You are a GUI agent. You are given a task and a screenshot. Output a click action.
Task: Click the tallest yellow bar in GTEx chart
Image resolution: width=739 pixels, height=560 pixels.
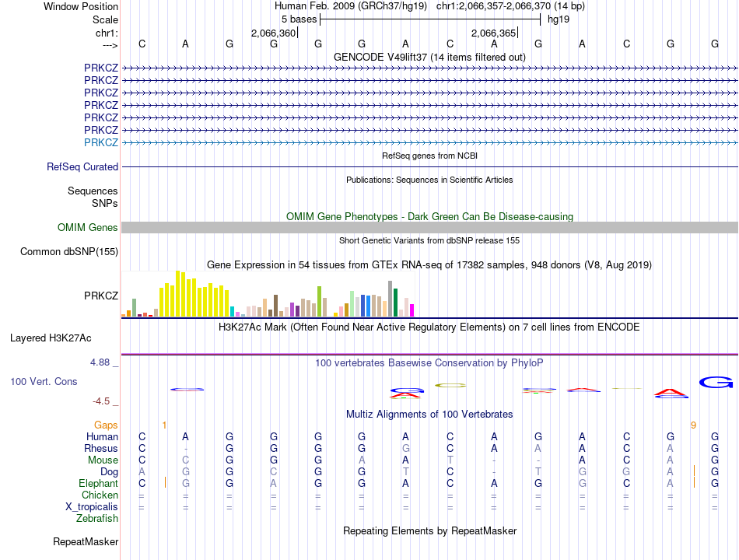pyautogui.click(x=178, y=294)
